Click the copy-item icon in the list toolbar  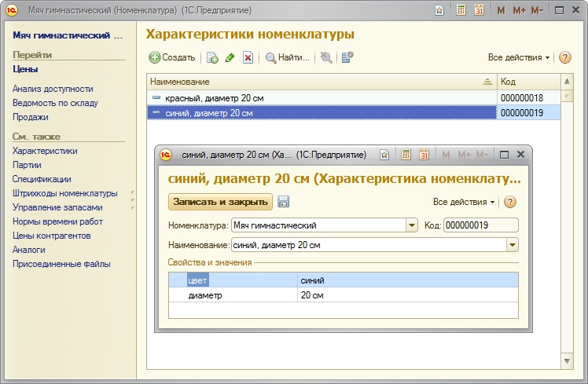tap(212, 57)
